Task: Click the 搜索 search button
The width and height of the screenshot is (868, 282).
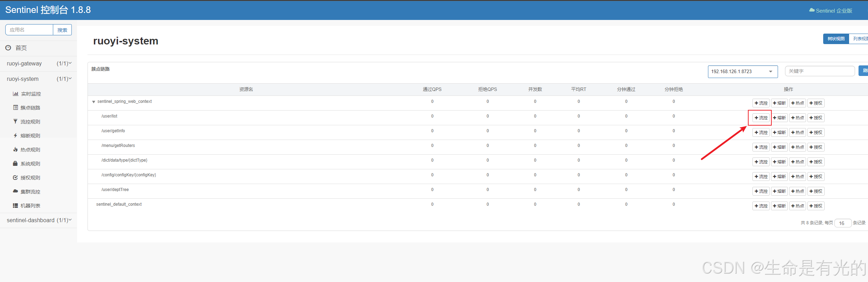Action: 62,30
